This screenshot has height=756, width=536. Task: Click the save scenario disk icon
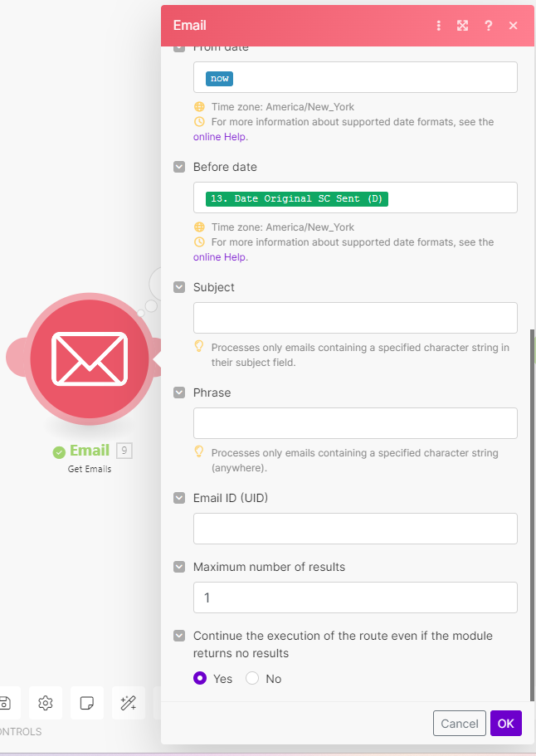5,703
